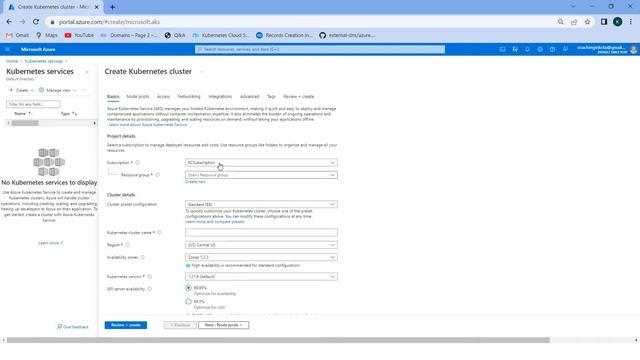The image size is (640, 360).
Task: Switch to the Basics tab
Action: click(x=113, y=97)
